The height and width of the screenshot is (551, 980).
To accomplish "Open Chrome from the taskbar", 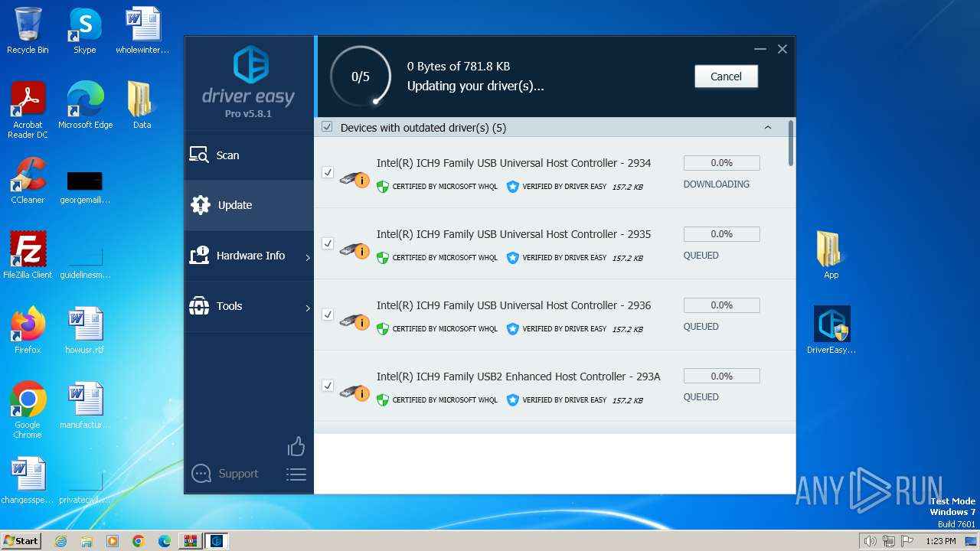I will [139, 541].
